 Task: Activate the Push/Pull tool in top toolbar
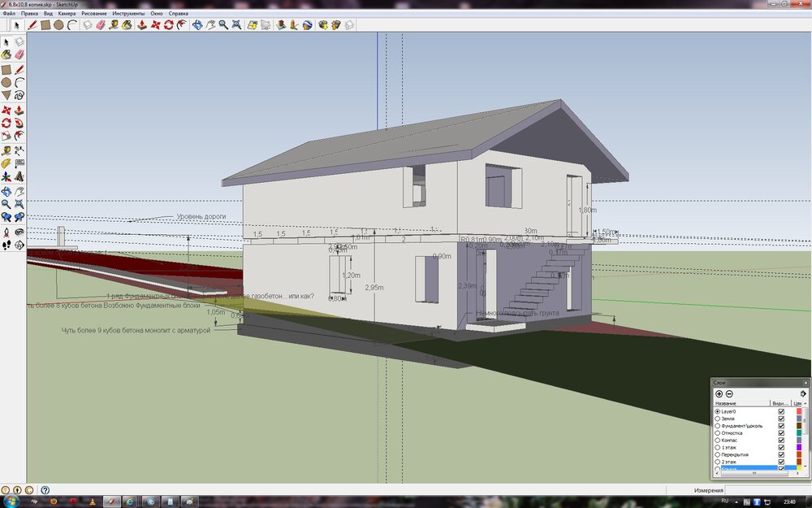point(141,25)
